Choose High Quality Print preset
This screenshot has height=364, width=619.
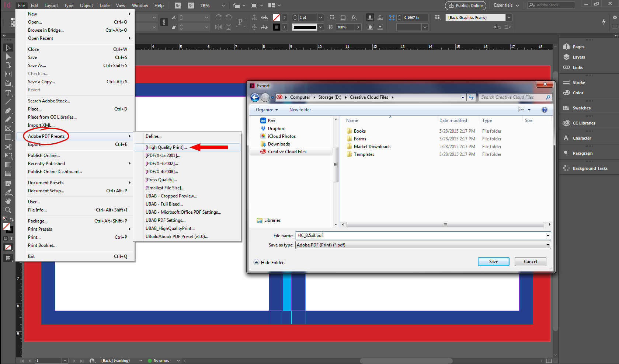(x=187, y=147)
